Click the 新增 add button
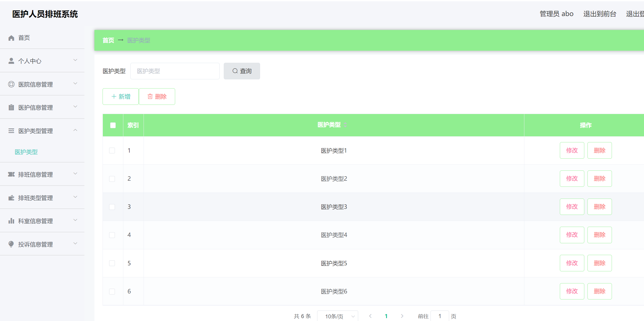This screenshot has height=321, width=644. point(121,97)
